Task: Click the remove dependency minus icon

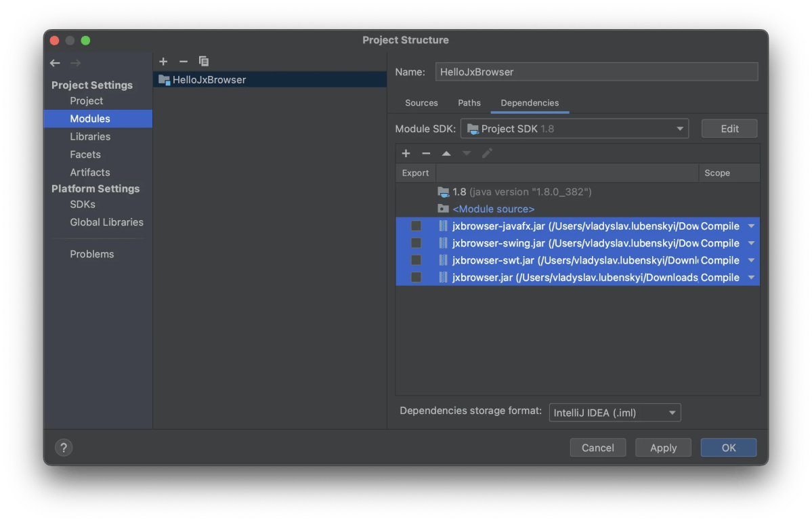Action: pyautogui.click(x=426, y=153)
